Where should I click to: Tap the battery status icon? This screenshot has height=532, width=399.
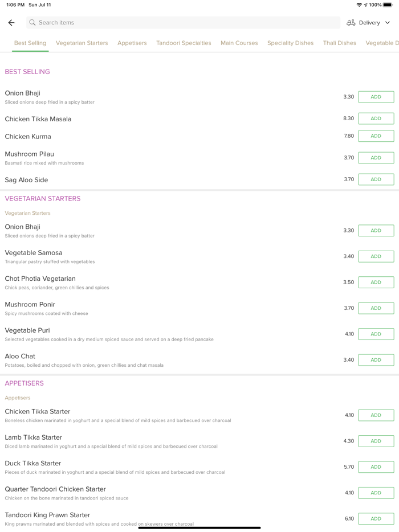(388, 5)
